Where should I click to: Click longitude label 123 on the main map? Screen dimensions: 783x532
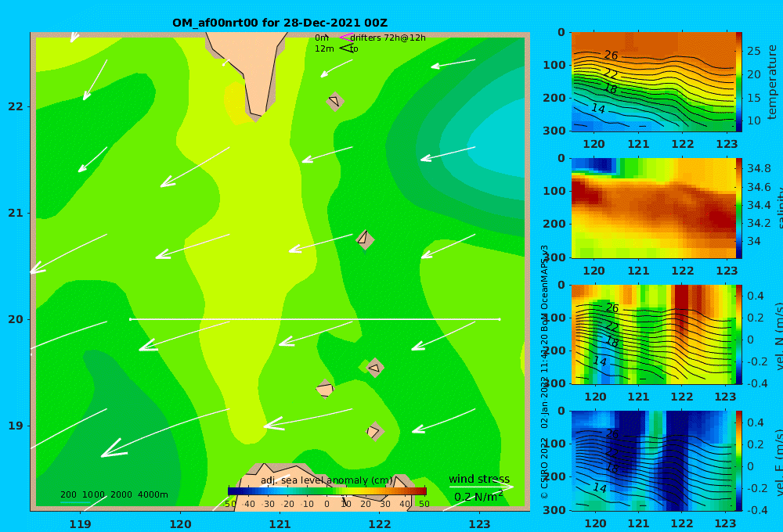tap(480, 524)
